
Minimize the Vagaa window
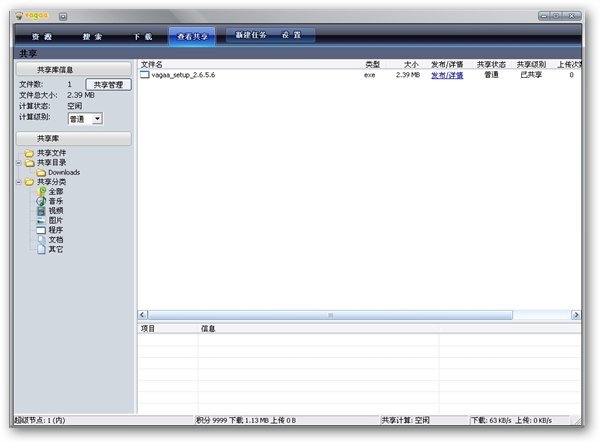pos(544,16)
